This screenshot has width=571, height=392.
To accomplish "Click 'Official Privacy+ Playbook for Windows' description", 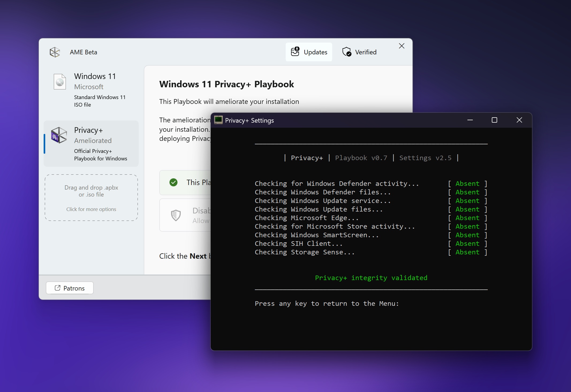I will click(x=101, y=155).
